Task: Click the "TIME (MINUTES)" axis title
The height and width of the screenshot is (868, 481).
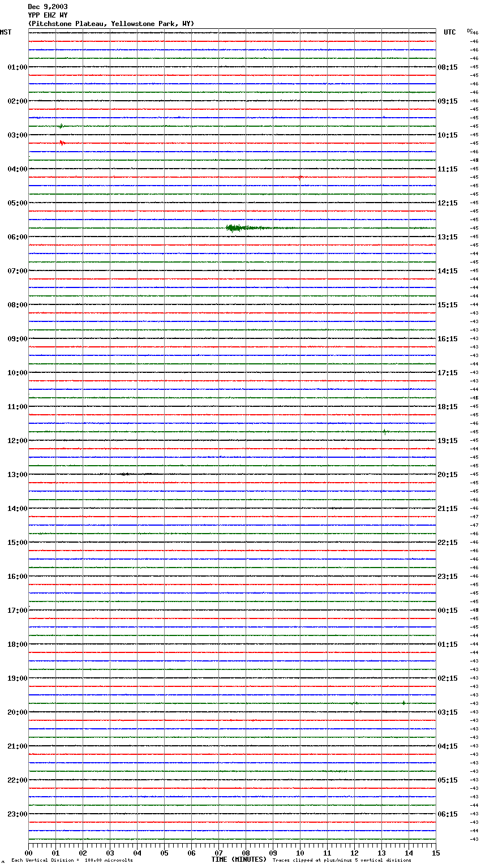Action: (x=239, y=860)
